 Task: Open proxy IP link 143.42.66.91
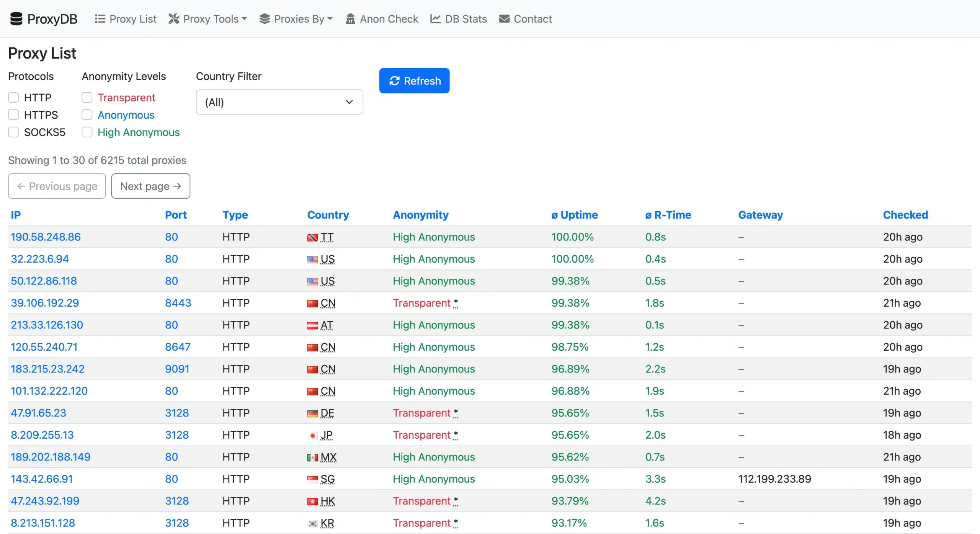pyautogui.click(x=42, y=479)
